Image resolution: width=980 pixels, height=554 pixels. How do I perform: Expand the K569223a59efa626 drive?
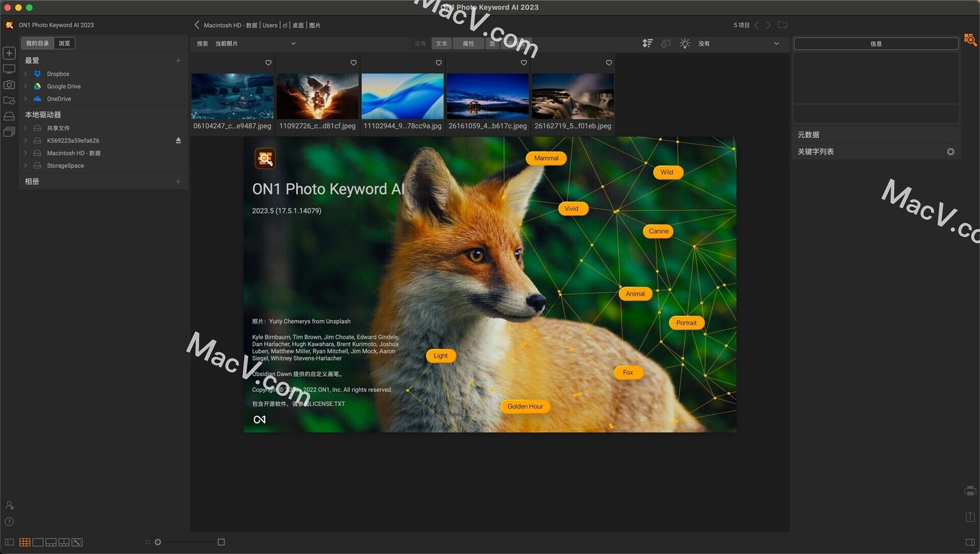(x=26, y=140)
